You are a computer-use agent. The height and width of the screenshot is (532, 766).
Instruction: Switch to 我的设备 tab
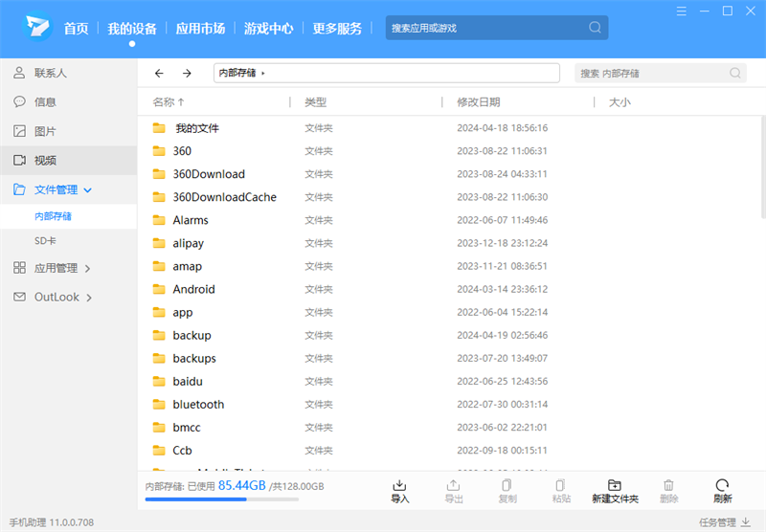coord(132,29)
